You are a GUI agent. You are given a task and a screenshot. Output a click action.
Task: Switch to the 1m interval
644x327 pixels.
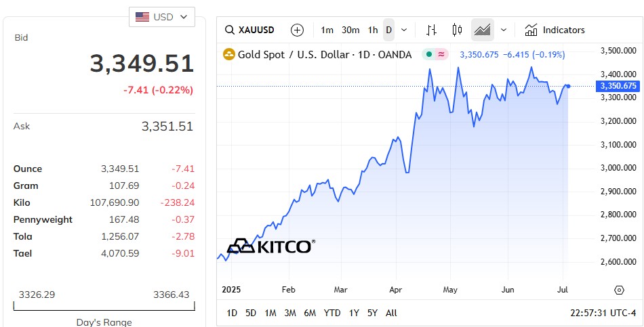pos(327,30)
